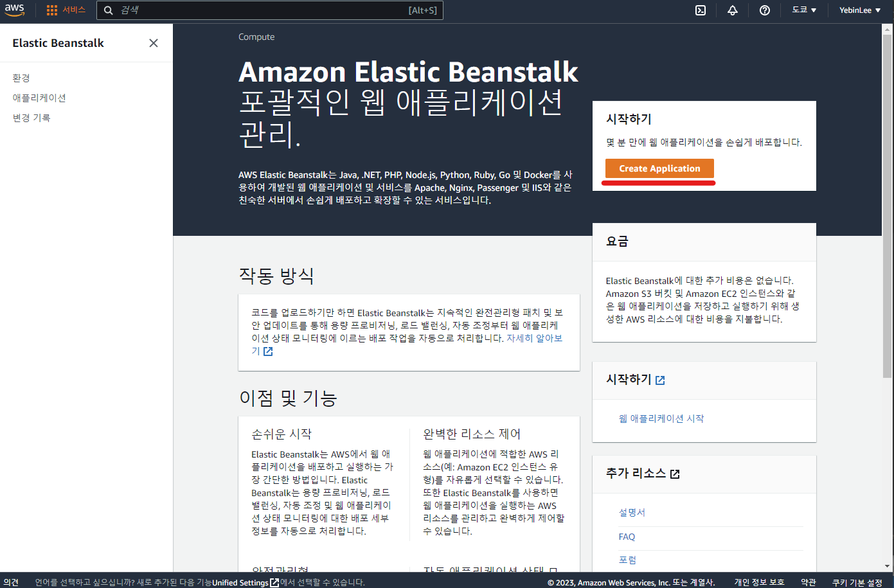Click the scrollbar down arrow
Image resolution: width=894 pixels, height=588 pixels.
(x=888, y=566)
